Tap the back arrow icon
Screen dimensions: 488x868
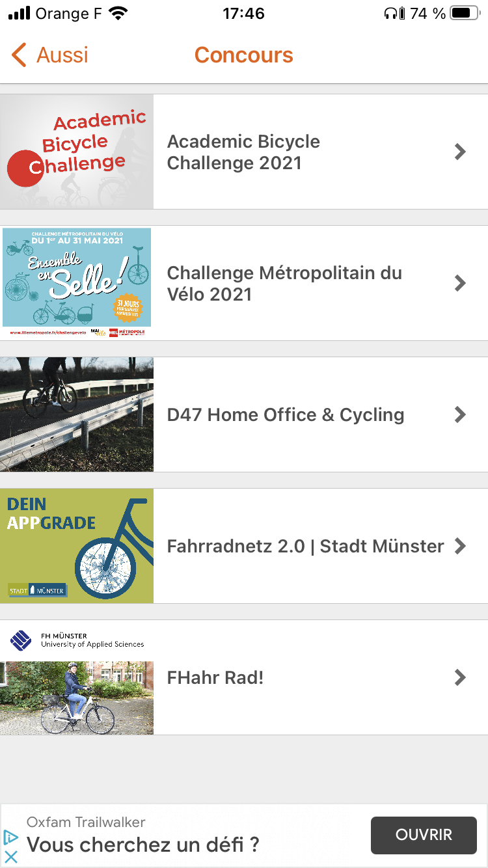[20, 55]
